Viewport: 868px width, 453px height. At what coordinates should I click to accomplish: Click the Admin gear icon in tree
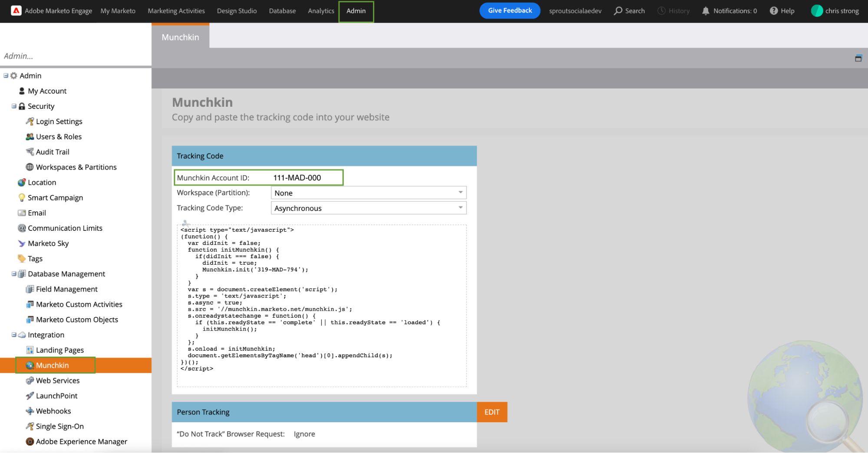tap(14, 75)
